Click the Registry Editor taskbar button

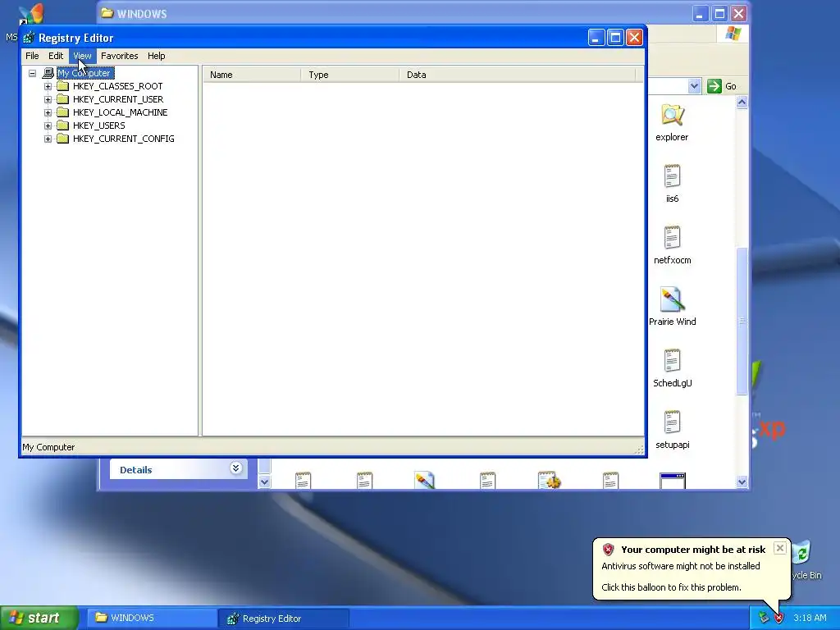pyautogui.click(x=283, y=618)
